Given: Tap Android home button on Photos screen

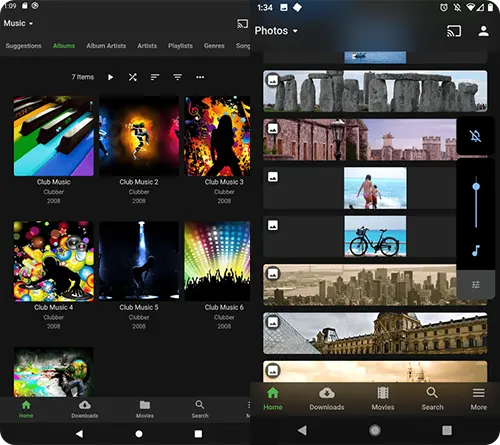Looking at the screenshot, I should point(375,430).
